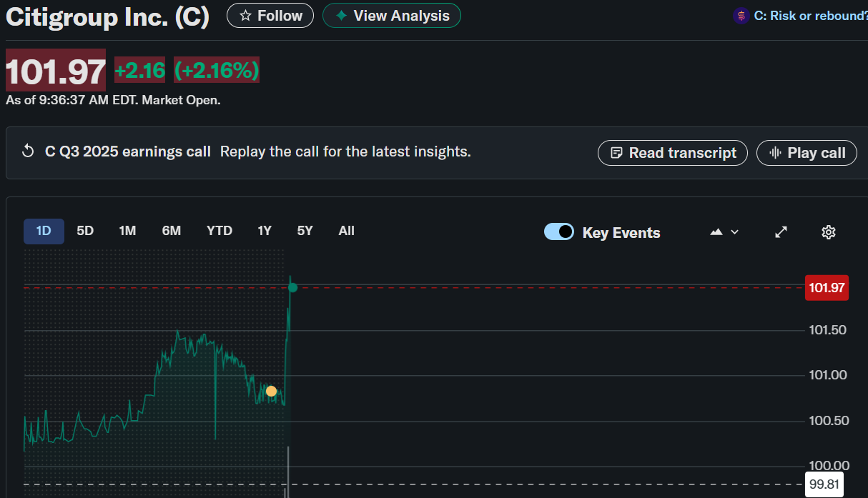Click the yellow key event dot on chart
The height and width of the screenshot is (498, 868).
click(x=271, y=391)
